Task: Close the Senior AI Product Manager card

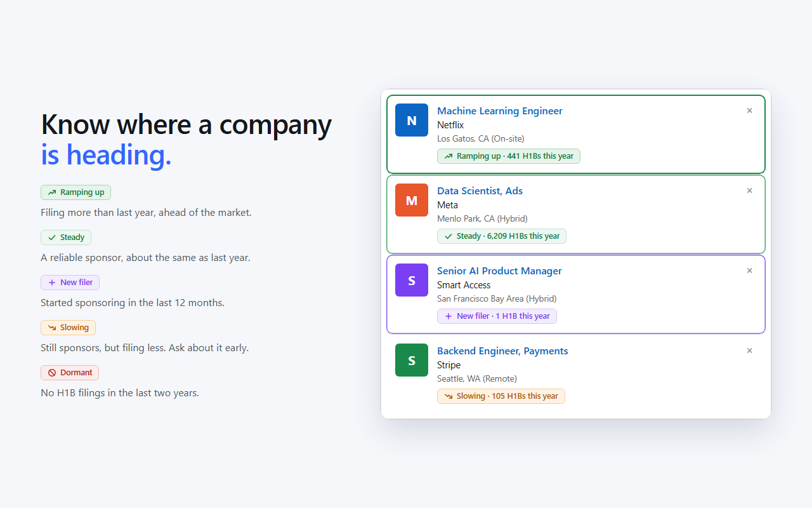Action: tap(749, 271)
